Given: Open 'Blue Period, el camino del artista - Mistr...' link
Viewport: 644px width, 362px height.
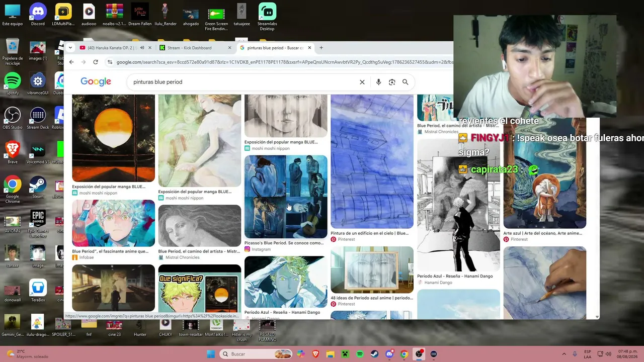Looking at the screenshot, I should coord(199,251).
